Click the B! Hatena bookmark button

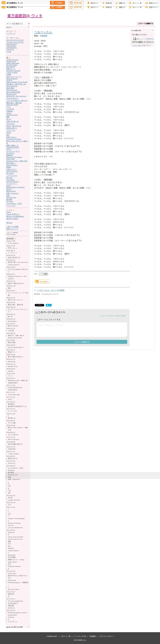pos(49,305)
